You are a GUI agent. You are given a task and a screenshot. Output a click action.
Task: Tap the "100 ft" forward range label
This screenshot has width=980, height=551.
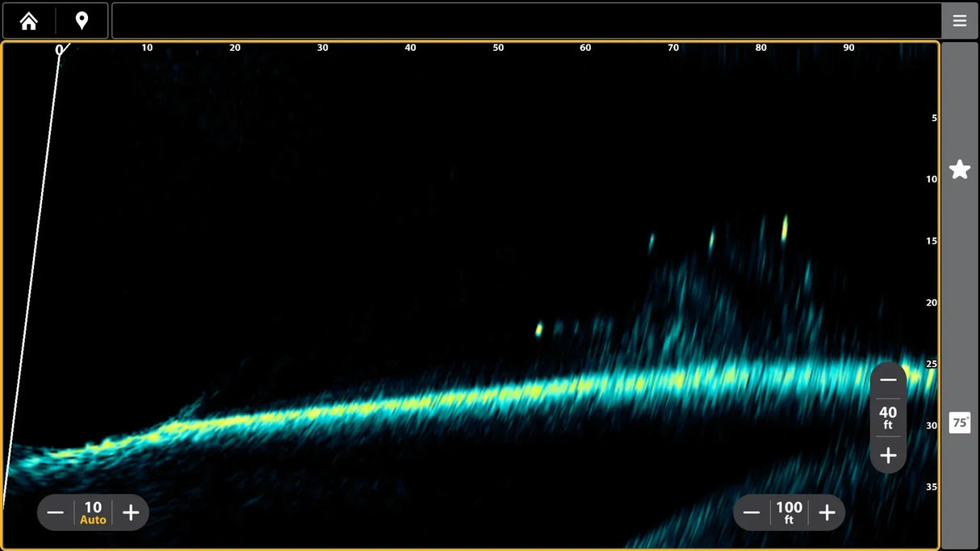789,511
